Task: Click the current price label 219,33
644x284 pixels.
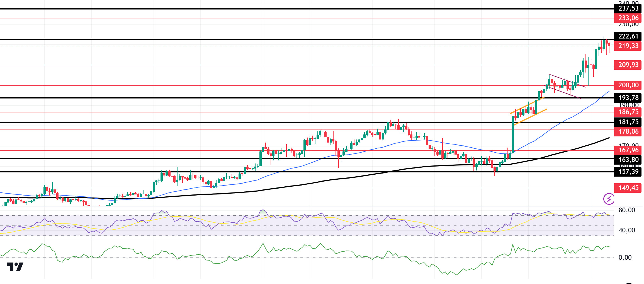Action: [x=628, y=46]
